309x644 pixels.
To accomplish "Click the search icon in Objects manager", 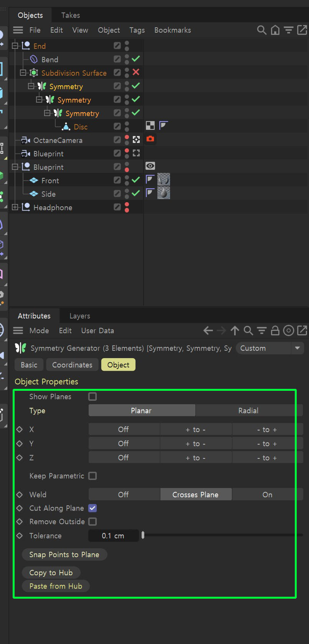I will coord(261,30).
